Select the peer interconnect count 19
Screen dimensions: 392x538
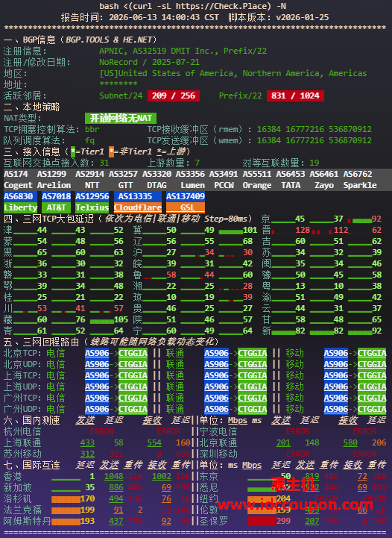(314, 163)
